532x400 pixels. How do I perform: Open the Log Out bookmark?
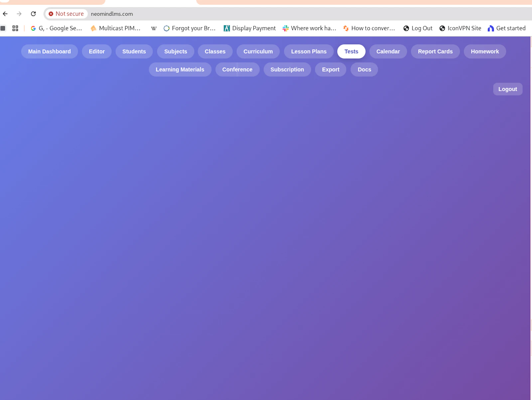pyautogui.click(x=418, y=28)
